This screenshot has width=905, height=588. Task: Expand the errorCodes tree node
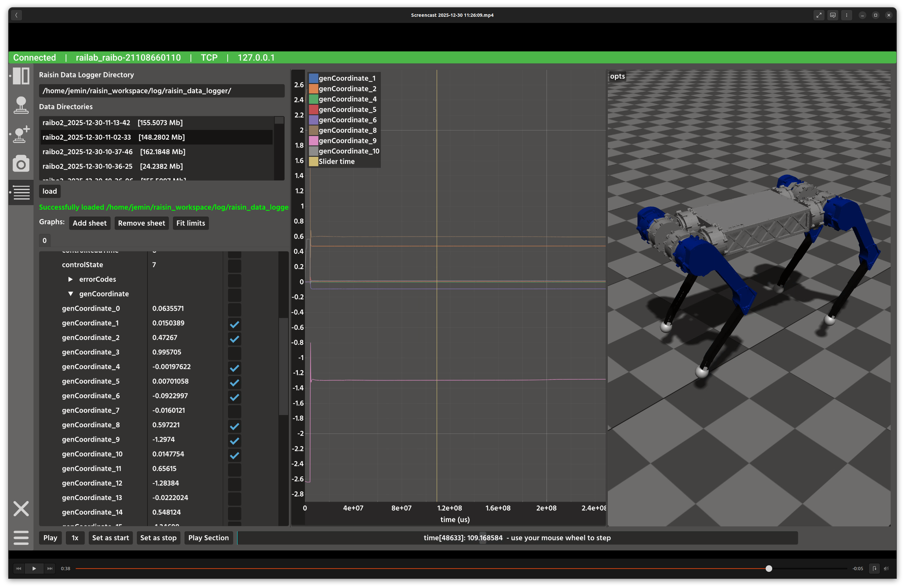pyautogui.click(x=71, y=279)
